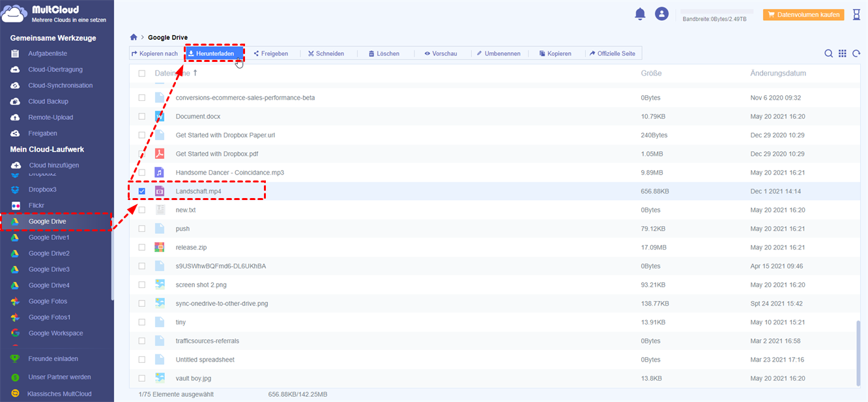
Task: Click the Datenvolumen kaufen button
Action: (803, 14)
